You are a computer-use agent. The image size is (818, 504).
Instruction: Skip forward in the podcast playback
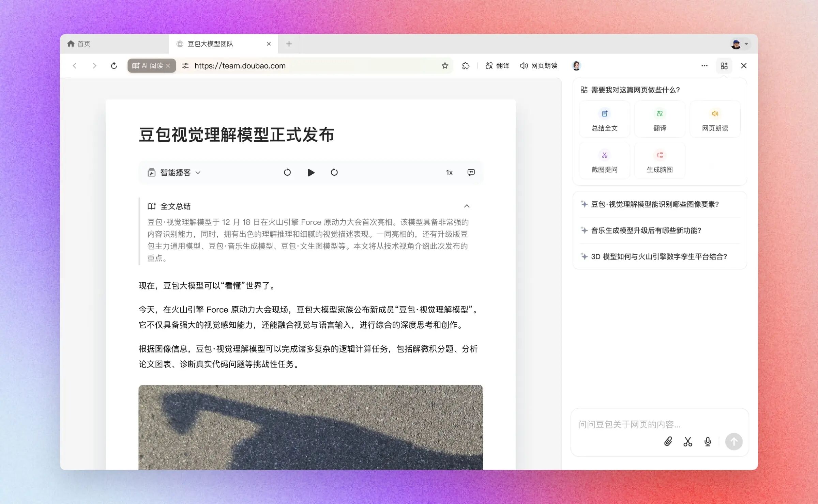[x=334, y=172]
